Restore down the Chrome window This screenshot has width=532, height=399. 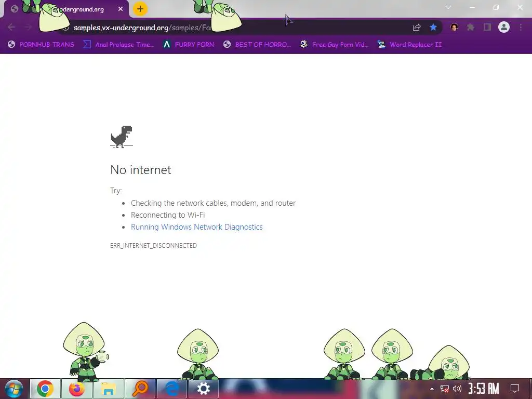(496, 7)
